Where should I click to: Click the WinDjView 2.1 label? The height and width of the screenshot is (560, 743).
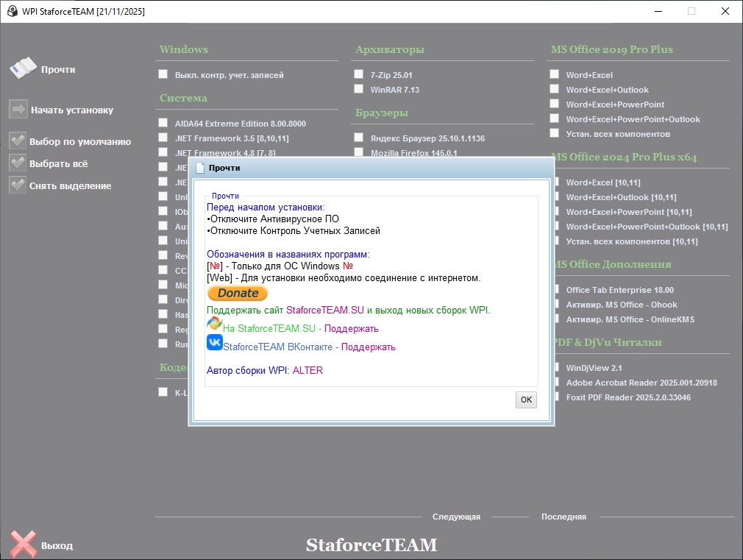(x=594, y=368)
